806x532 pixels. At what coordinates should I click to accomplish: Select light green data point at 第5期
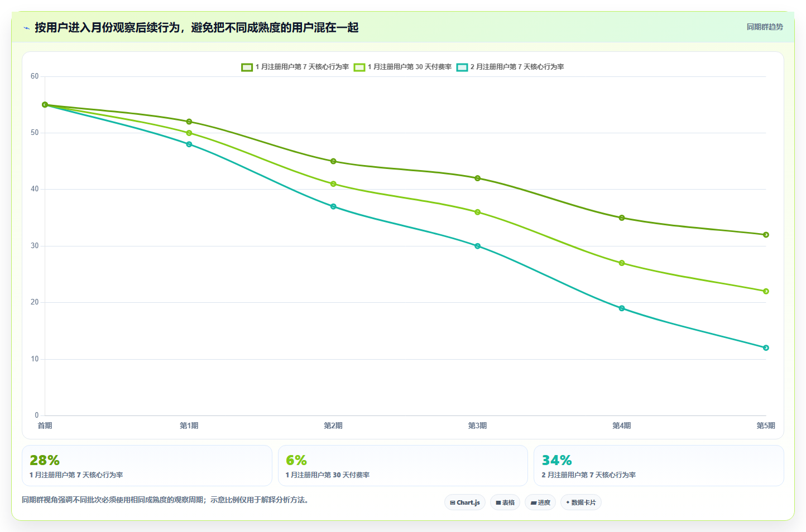tap(766, 291)
